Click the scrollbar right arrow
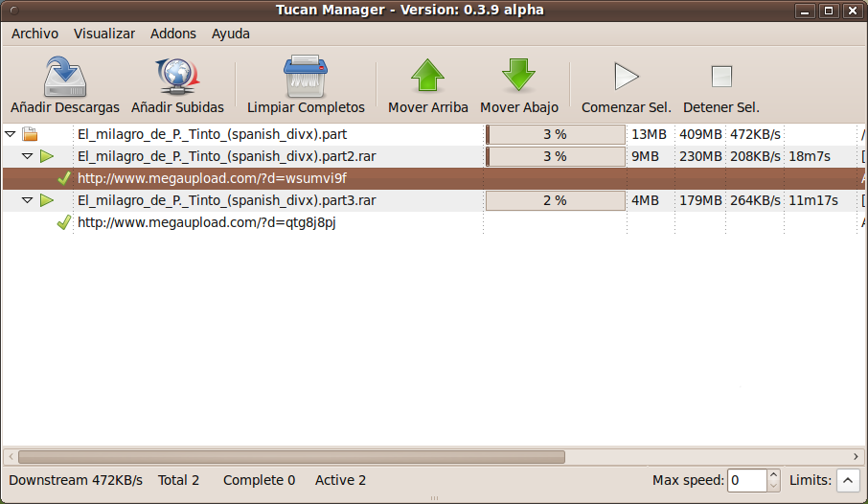 click(856, 457)
